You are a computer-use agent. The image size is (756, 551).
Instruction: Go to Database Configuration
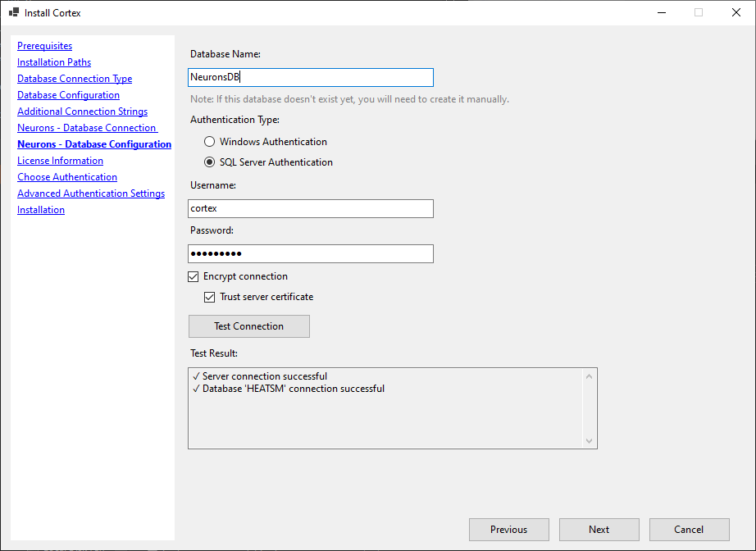click(x=68, y=94)
